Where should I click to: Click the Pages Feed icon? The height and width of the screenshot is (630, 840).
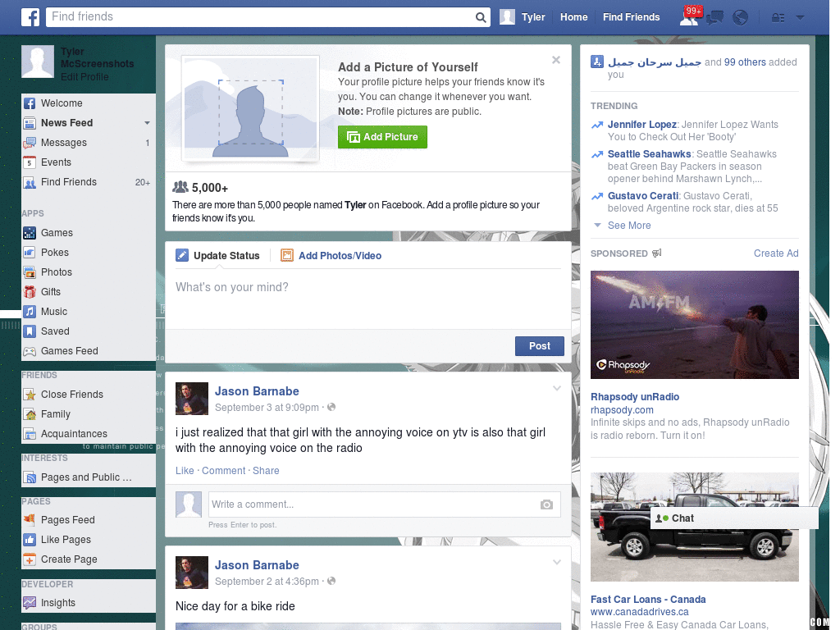(30, 519)
